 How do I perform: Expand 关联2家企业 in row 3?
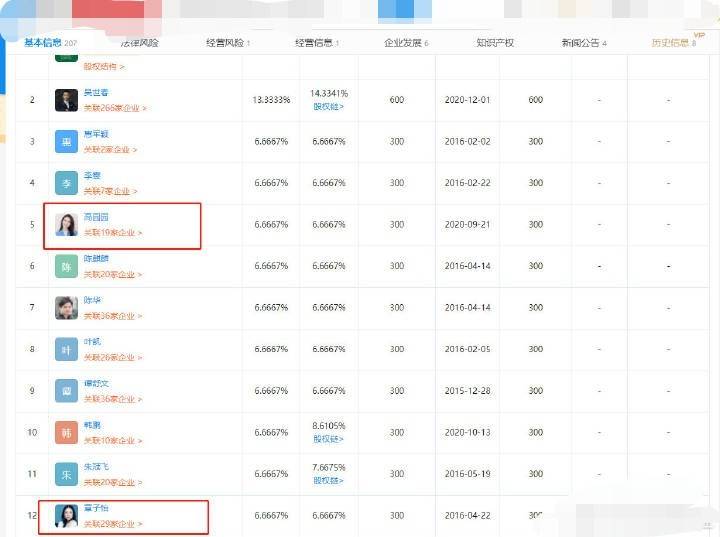pyautogui.click(x=110, y=150)
